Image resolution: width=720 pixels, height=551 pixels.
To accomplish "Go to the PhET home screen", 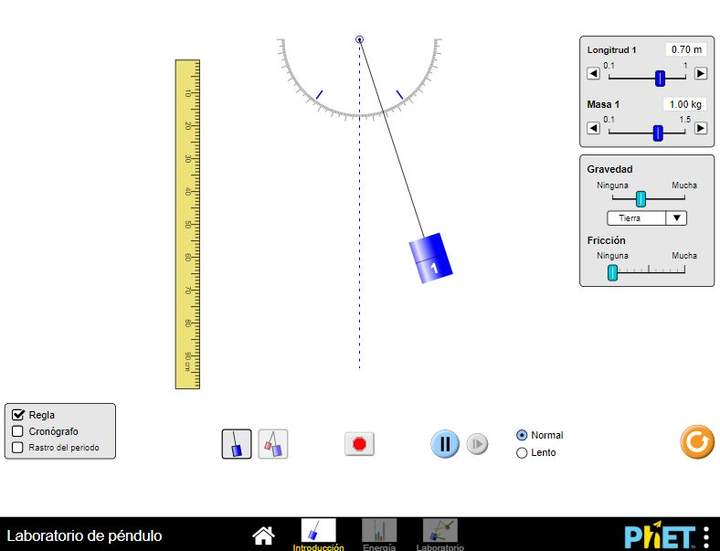I will (x=264, y=536).
